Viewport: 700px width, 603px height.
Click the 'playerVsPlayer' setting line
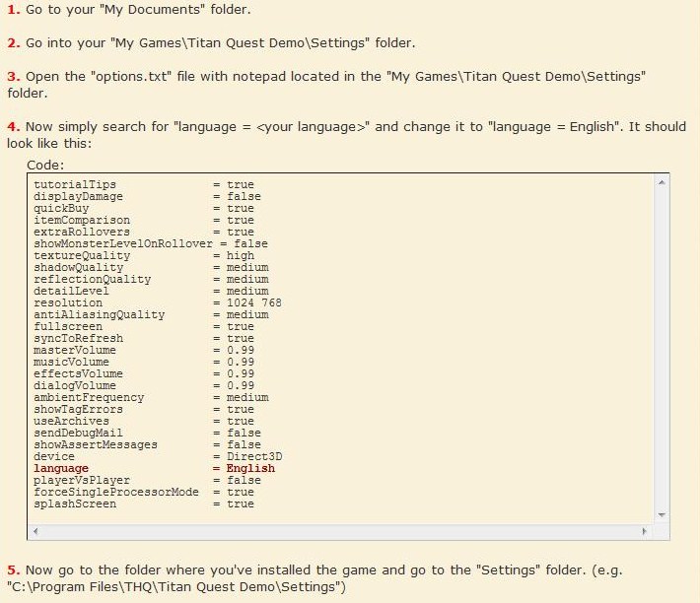pyautogui.click(x=147, y=481)
